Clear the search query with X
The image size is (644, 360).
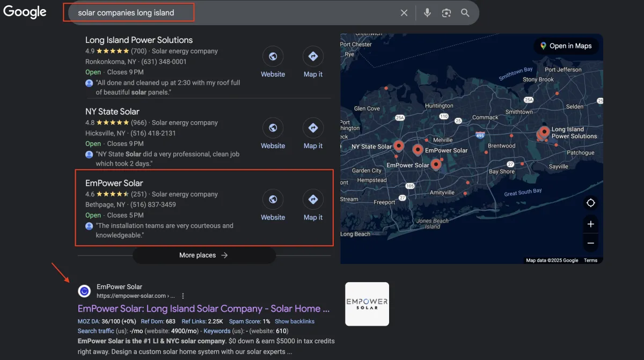point(404,13)
